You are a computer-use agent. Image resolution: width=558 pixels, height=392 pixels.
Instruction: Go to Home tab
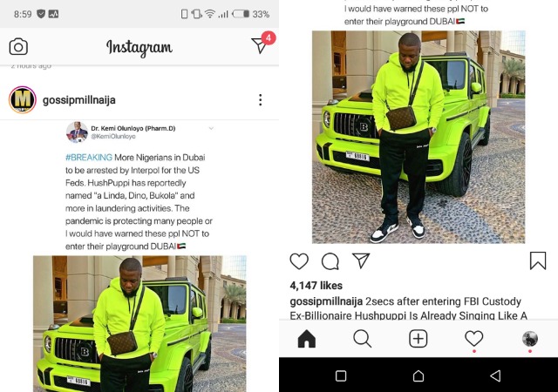[306, 339]
